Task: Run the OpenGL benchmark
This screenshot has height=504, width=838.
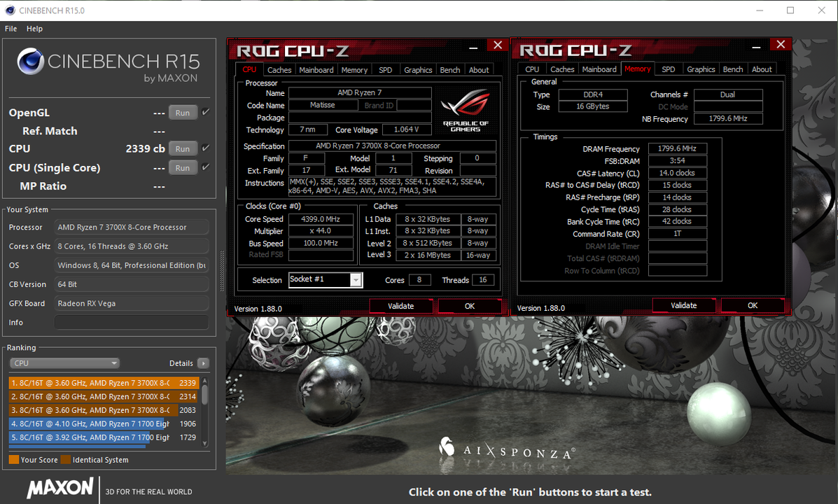Action: [183, 113]
